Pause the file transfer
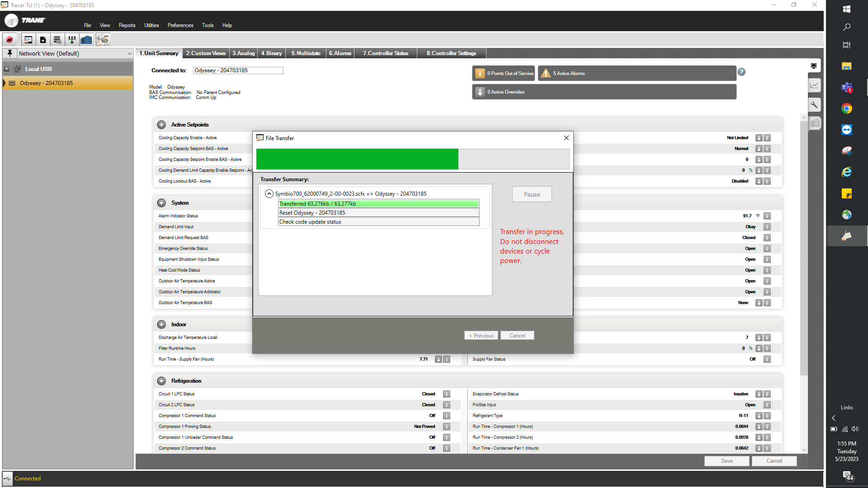Image resolution: width=868 pixels, height=488 pixels. click(x=532, y=194)
